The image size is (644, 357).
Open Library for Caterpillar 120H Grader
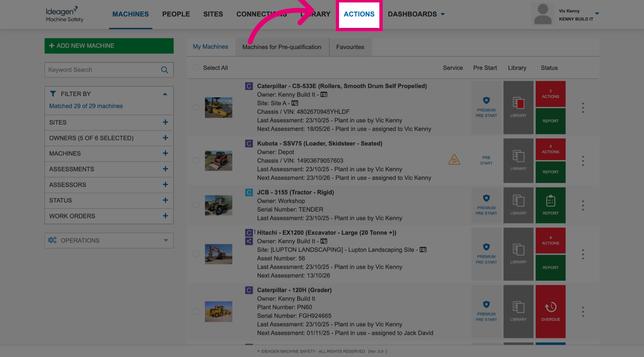tap(518, 311)
